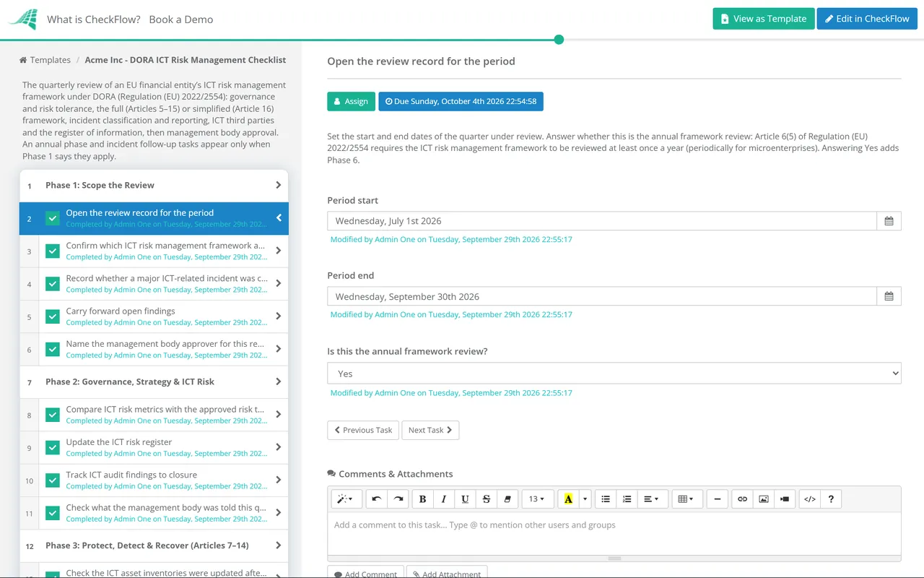
Task: Apply the yellow highlight text color
Action: coord(568,499)
